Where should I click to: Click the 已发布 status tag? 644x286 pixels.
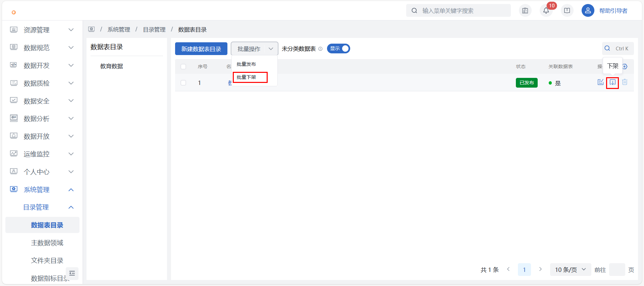point(527,83)
